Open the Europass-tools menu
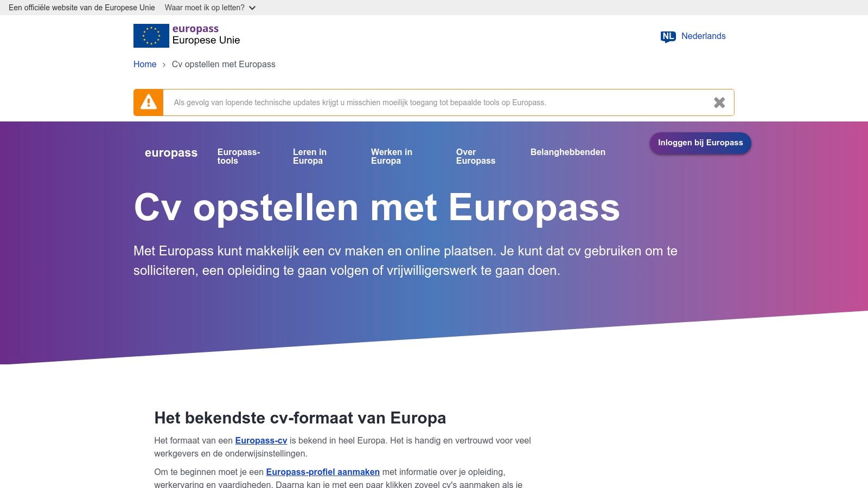The height and width of the screenshot is (488, 868). [239, 156]
